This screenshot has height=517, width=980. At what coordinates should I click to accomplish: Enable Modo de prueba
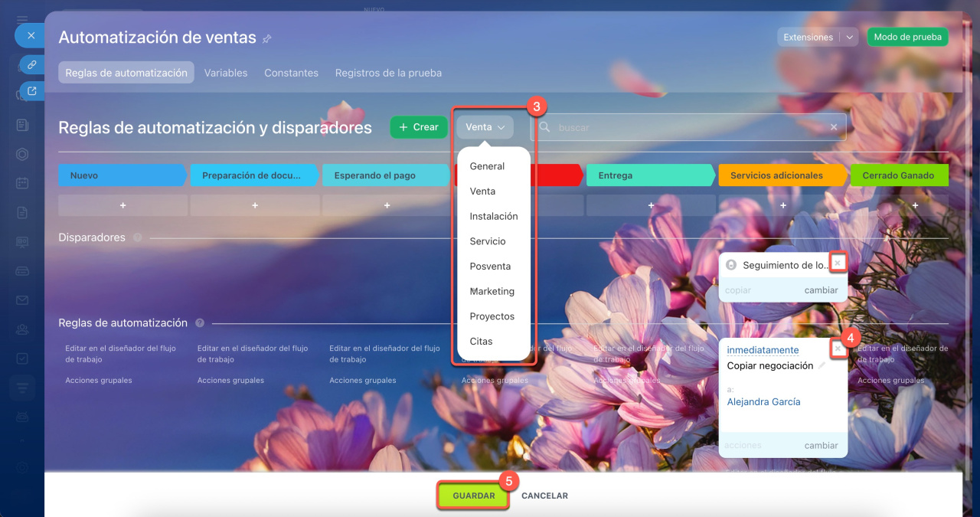906,38
